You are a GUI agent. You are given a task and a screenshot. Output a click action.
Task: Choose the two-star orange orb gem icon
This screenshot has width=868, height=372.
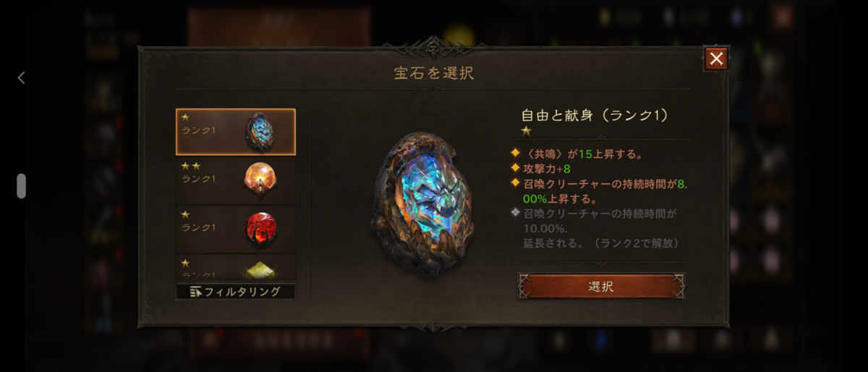259,180
